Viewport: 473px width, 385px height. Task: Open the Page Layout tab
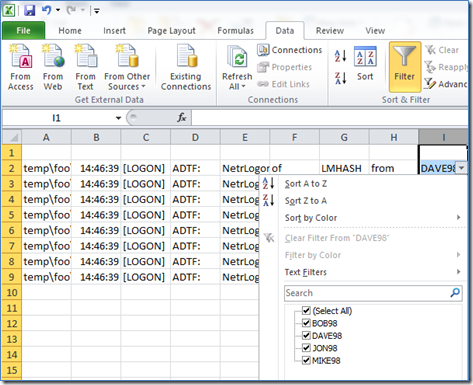[171, 31]
